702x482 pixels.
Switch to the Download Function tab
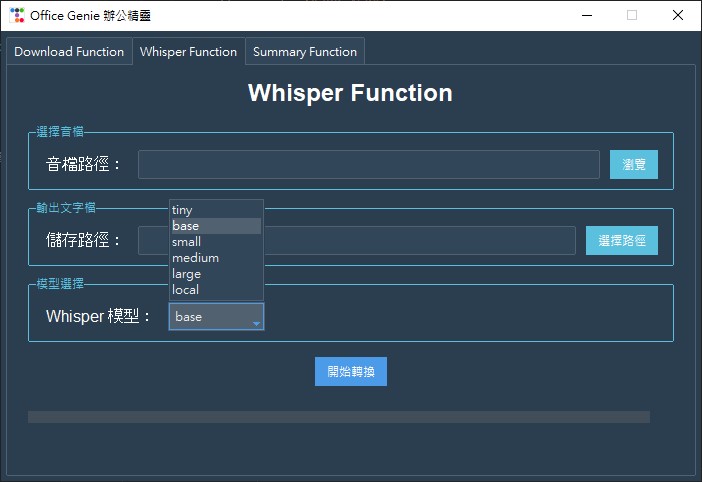[x=69, y=52]
